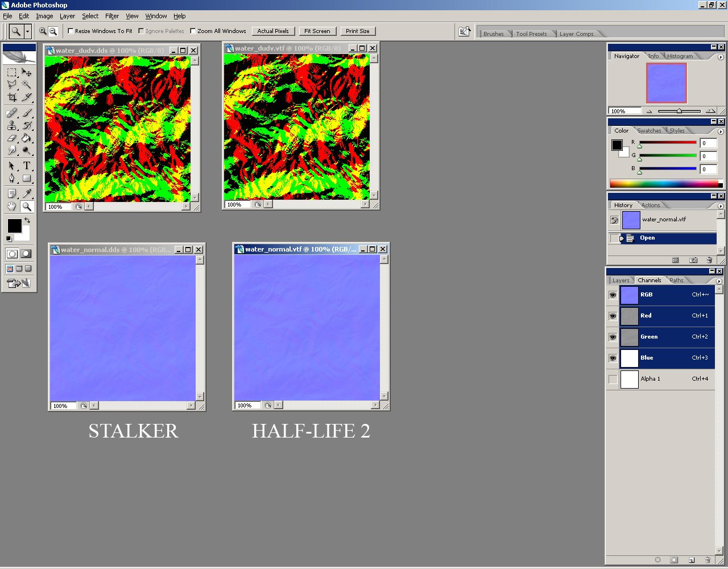
Task: Choose the Magic Wand tool
Action: pos(26,85)
